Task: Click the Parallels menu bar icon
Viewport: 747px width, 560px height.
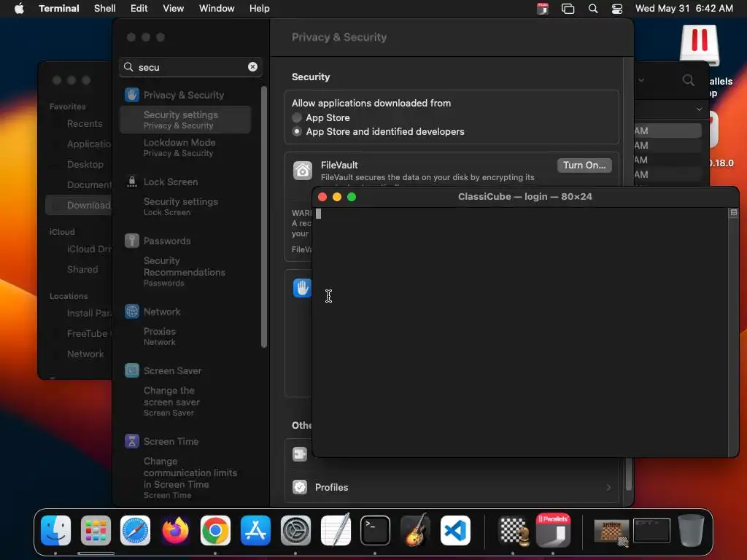Action: click(543, 8)
